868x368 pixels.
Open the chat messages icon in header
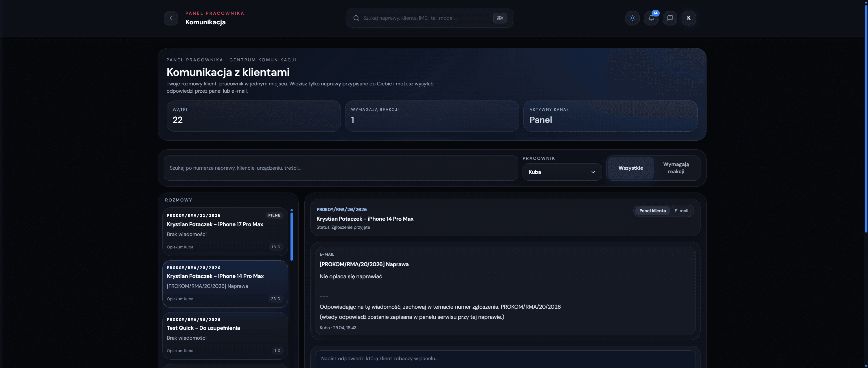tap(670, 18)
